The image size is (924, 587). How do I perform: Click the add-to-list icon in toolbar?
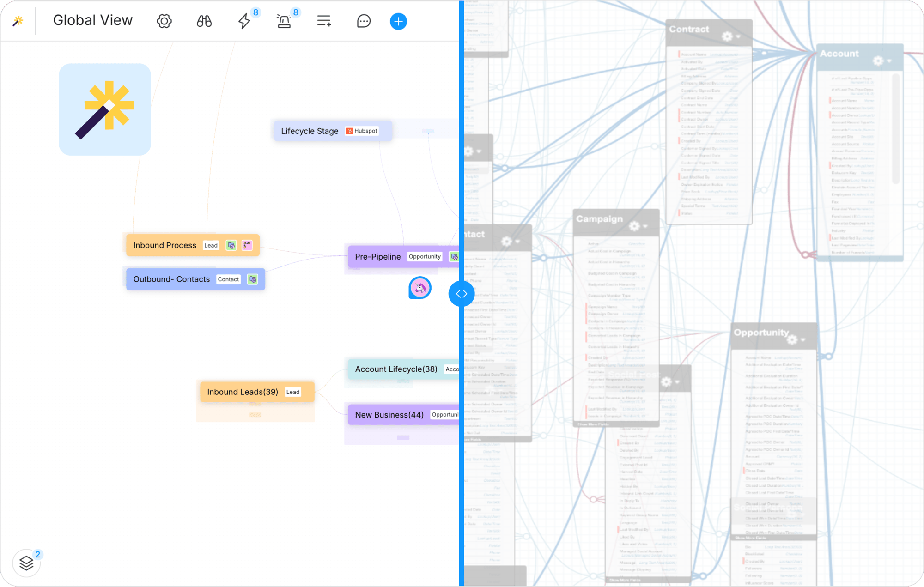click(x=324, y=21)
